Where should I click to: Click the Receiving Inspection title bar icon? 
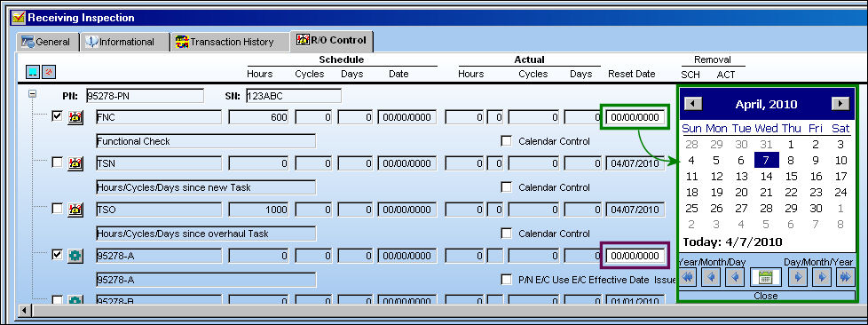click(x=19, y=18)
